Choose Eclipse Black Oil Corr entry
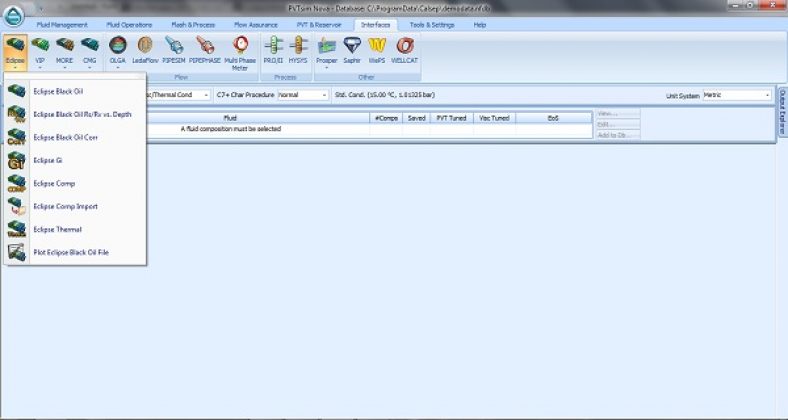The width and height of the screenshot is (788, 420). pos(75,137)
